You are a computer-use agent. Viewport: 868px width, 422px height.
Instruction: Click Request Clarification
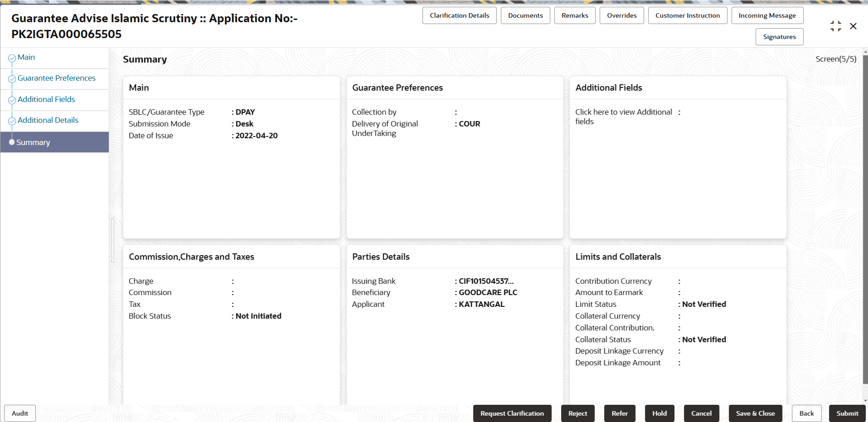click(x=512, y=413)
